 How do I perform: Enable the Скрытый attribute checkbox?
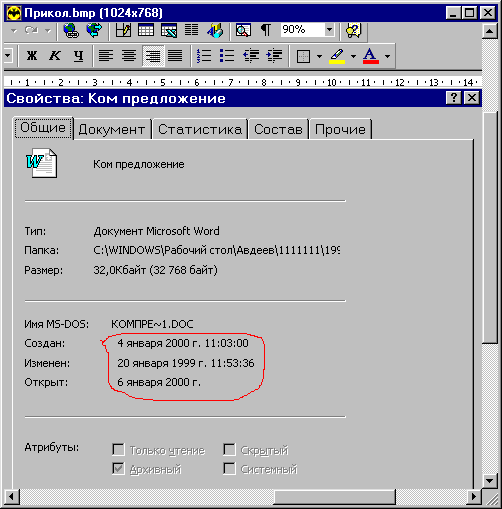[x=229, y=449]
